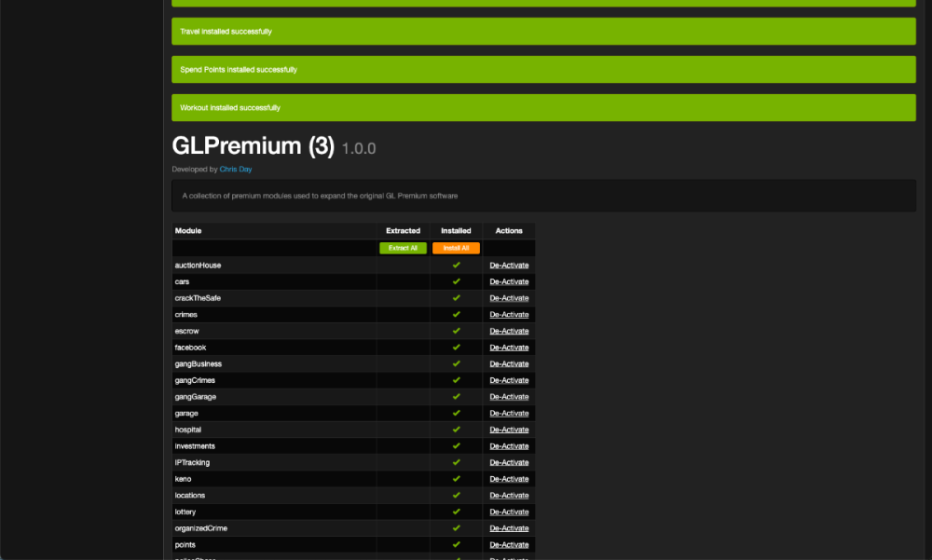Viewport: 932px width, 560px height.
Task: De-Activate the IPTracking module
Action: pos(509,462)
